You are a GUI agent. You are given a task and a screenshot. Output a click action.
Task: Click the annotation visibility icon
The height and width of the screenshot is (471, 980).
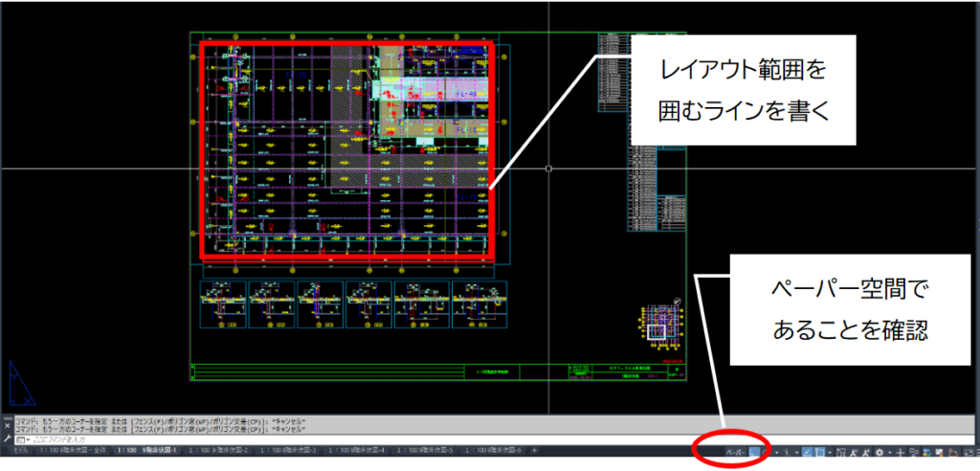click(854, 452)
